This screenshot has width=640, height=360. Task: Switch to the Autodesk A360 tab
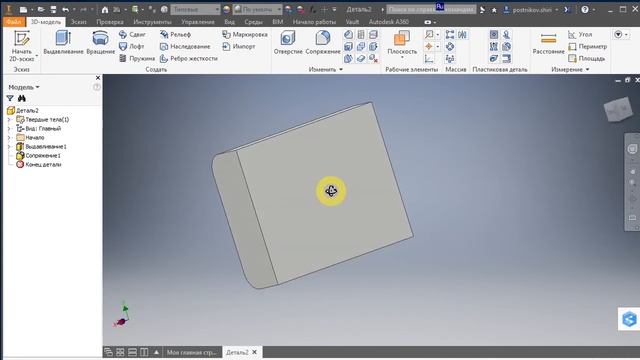point(389,22)
